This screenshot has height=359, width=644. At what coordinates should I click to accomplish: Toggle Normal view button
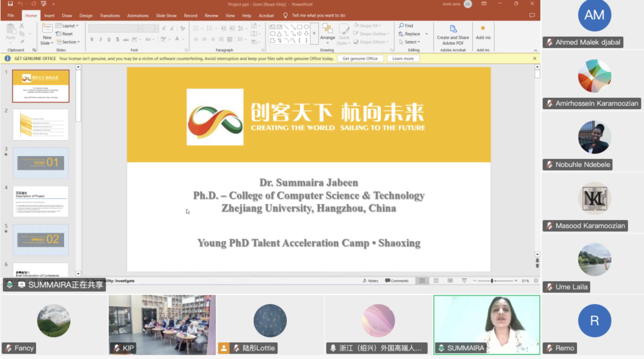(422, 281)
